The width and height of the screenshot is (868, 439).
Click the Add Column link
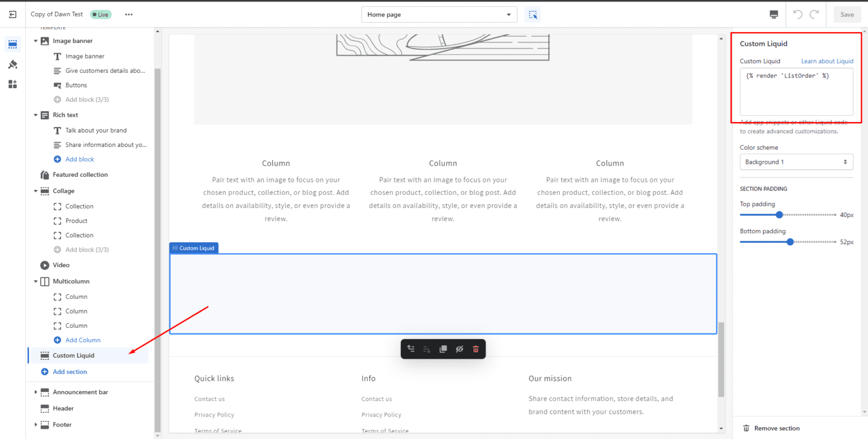83,340
